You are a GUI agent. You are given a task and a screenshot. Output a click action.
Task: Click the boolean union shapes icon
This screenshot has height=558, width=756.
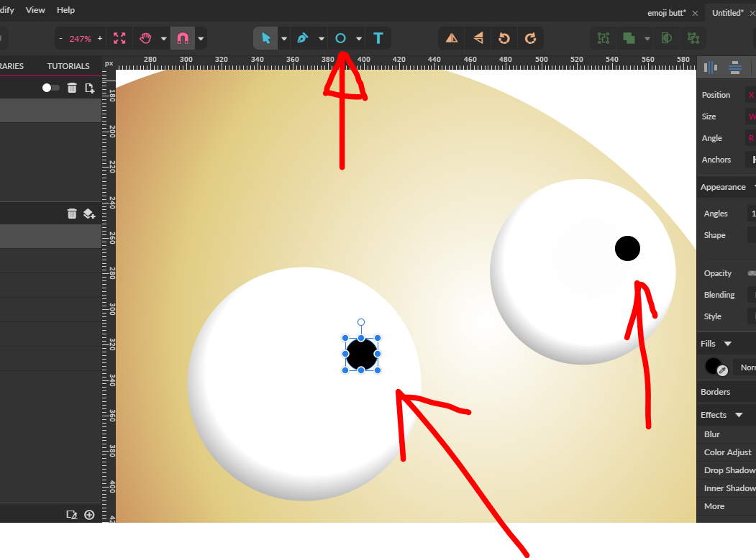[629, 38]
